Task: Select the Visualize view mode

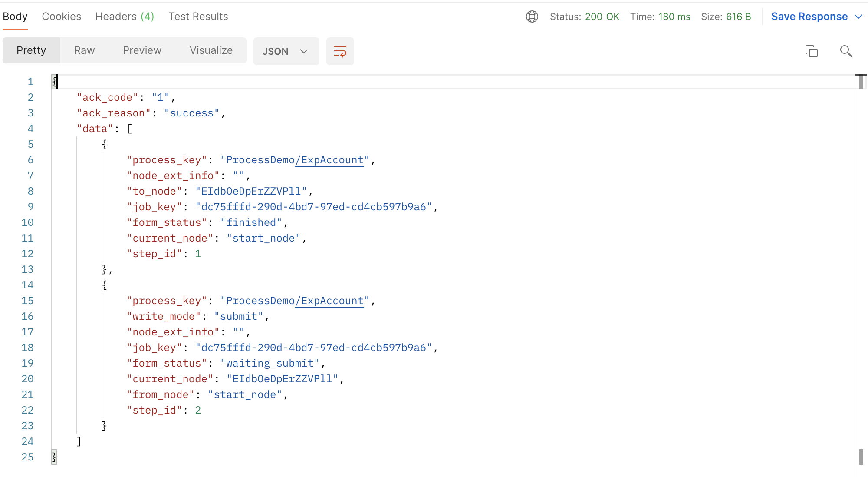Action: tap(211, 50)
